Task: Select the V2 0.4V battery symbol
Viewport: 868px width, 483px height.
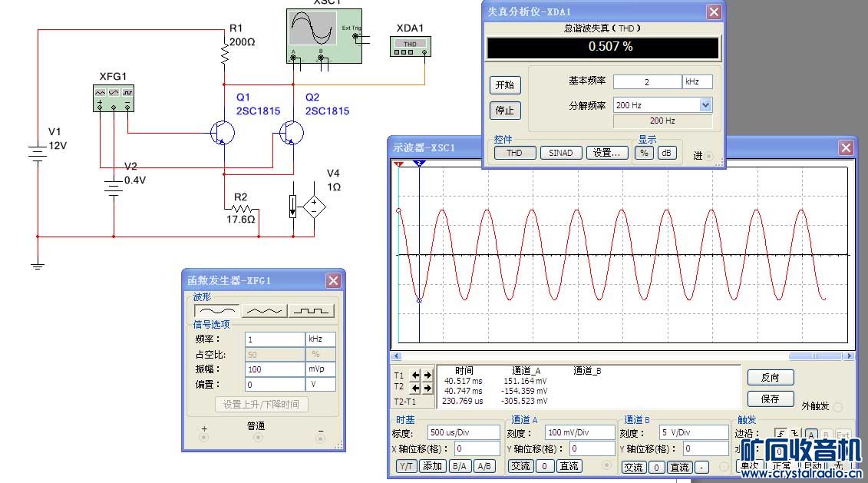Action: pos(114,187)
